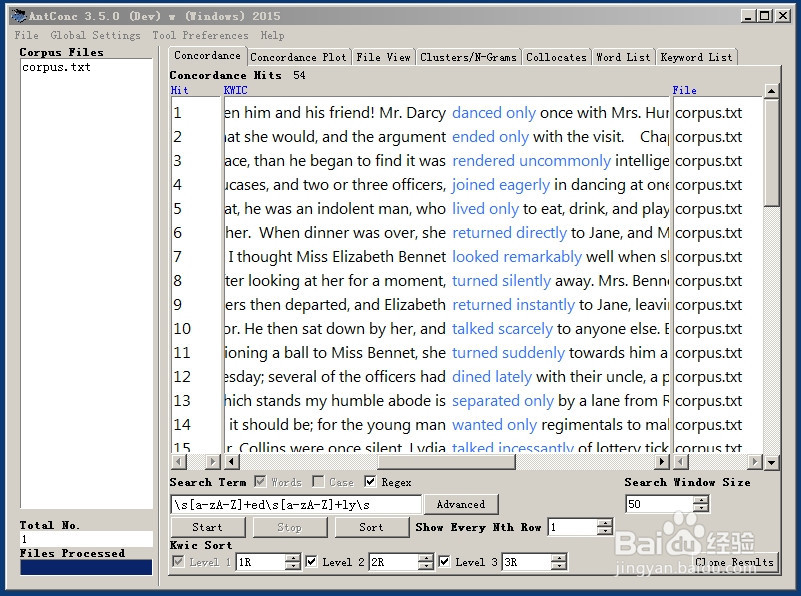Select hit 6 'returned directly' line
Image resolution: width=801 pixels, height=596 pixels.
447,232
